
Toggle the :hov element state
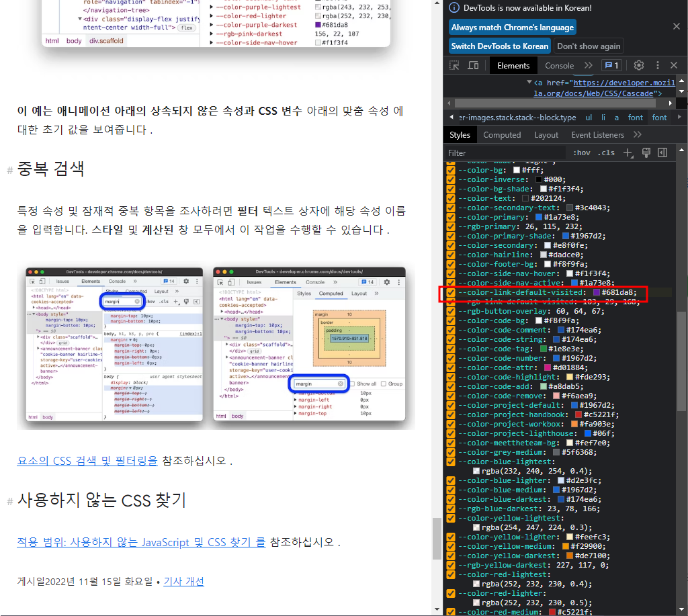(x=581, y=152)
